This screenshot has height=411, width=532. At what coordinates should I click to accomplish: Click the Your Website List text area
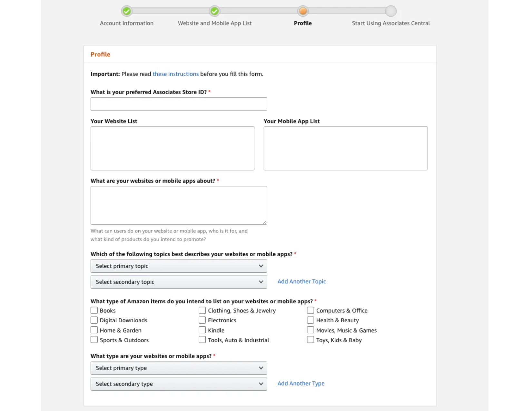tap(172, 148)
